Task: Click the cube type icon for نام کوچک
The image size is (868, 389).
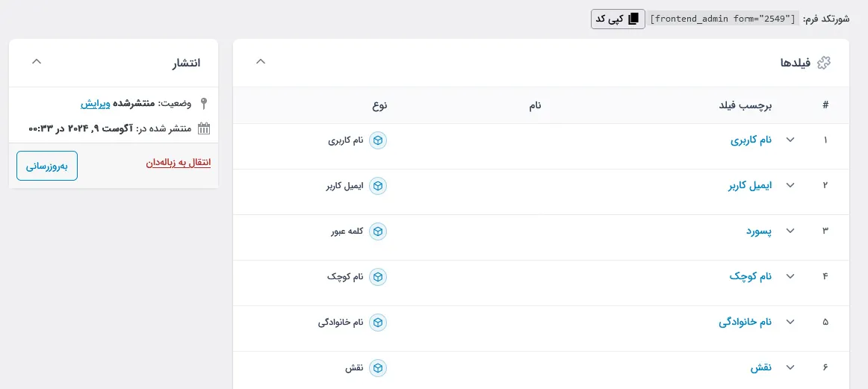Action: tap(377, 277)
